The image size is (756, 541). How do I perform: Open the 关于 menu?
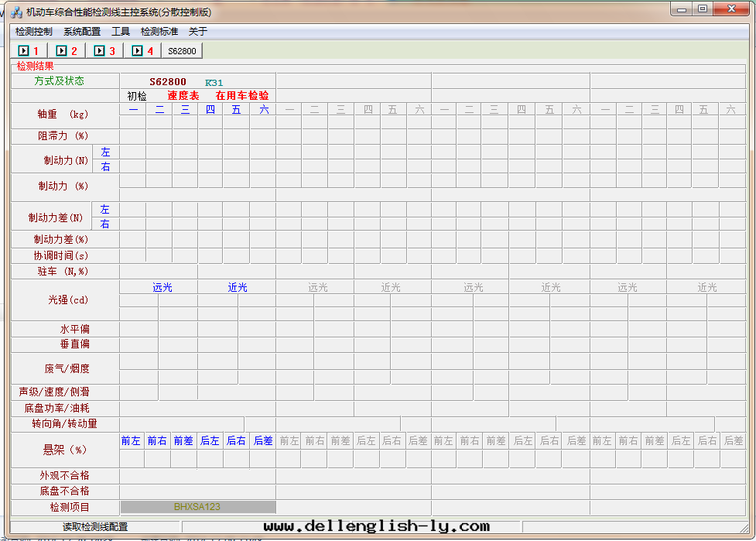pyautogui.click(x=198, y=32)
